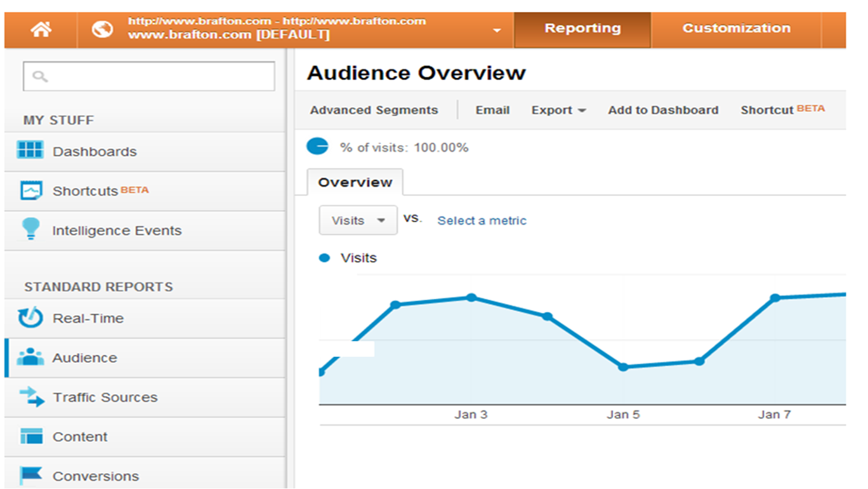This screenshot has height=489, width=868.
Task: Click the Content layout icon
Action: point(31,436)
